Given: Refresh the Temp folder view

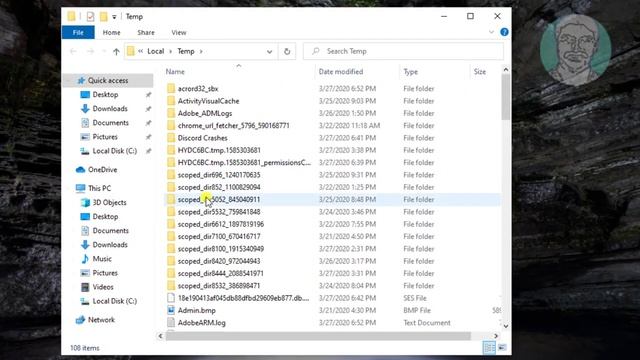Looking at the screenshot, I should [x=287, y=51].
